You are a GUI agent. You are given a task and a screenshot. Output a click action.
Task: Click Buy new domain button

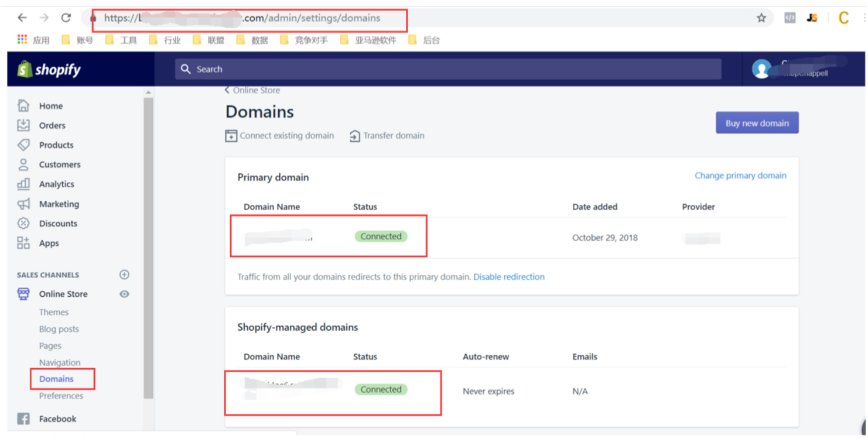(x=757, y=123)
